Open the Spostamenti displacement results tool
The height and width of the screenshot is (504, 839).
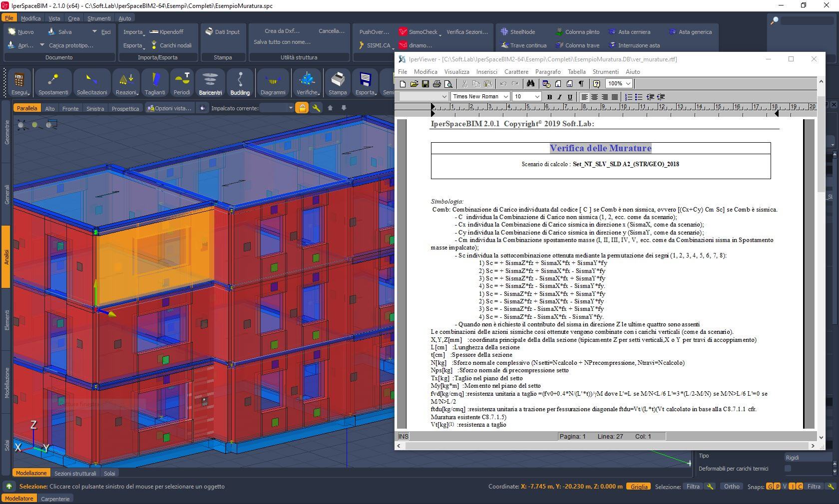coord(53,83)
